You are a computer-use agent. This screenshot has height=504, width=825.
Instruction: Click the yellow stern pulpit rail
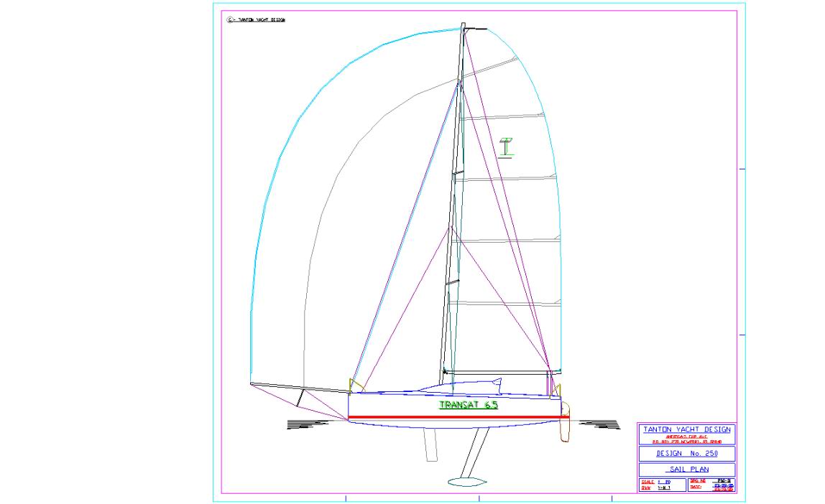tap(558, 390)
